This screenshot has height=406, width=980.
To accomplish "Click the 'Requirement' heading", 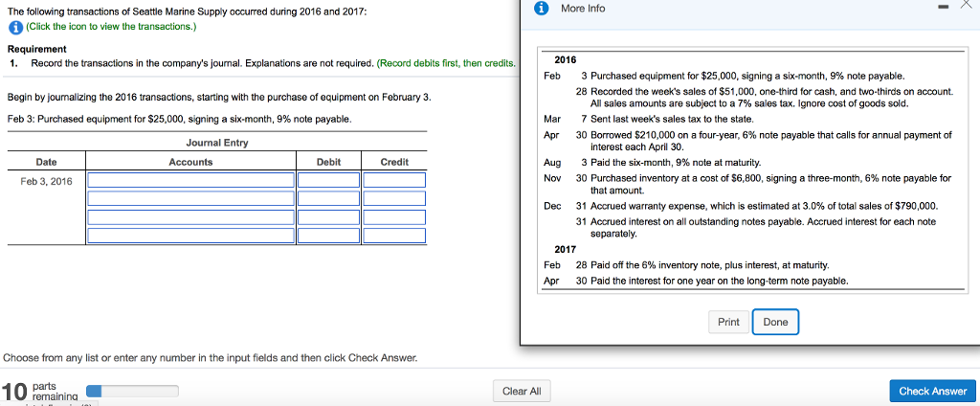I will [x=37, y=49].
